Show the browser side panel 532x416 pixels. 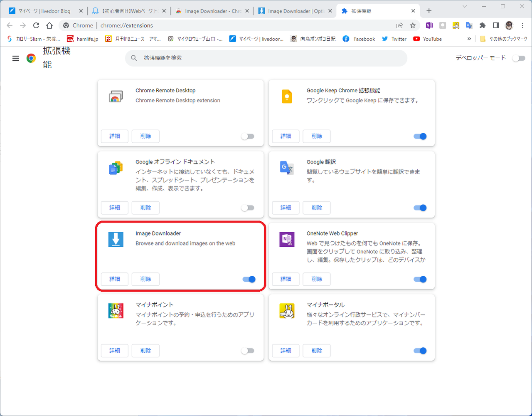click(496, 25)
